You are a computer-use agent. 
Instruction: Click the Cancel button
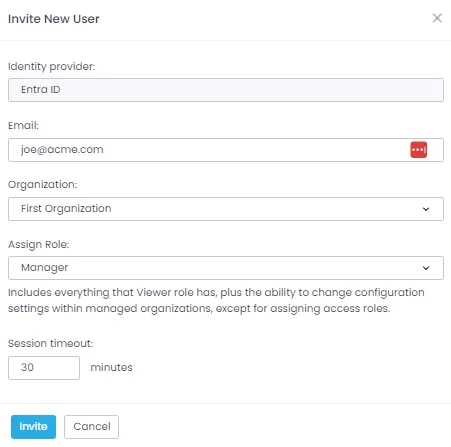(x=91, y=427)
